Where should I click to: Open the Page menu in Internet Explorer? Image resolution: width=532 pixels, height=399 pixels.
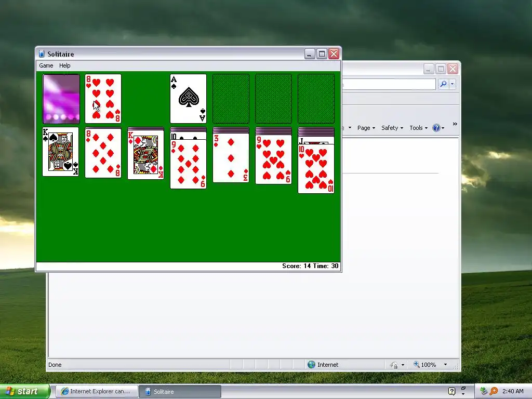click(x=366, y=128)
